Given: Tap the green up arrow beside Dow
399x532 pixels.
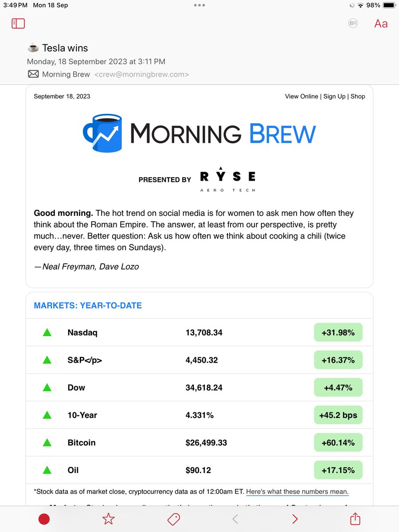Looking at the screenshot, I should coord(47,387).
